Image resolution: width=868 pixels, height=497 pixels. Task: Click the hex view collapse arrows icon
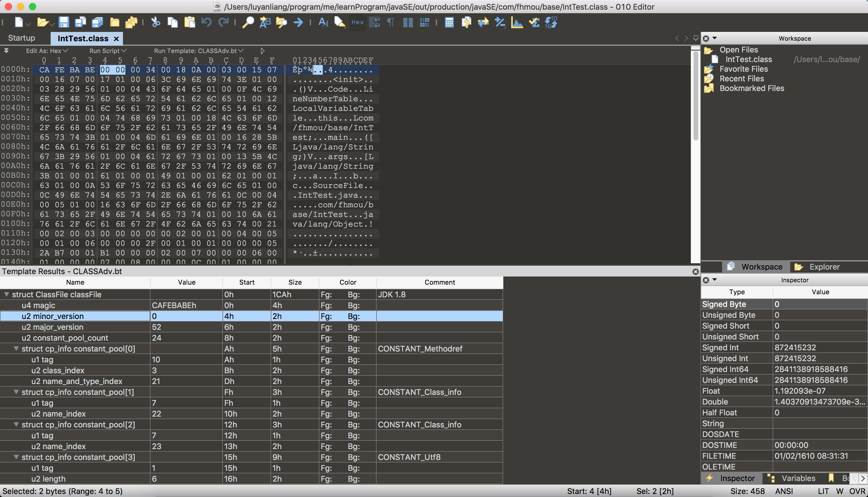tap(6, 51)
